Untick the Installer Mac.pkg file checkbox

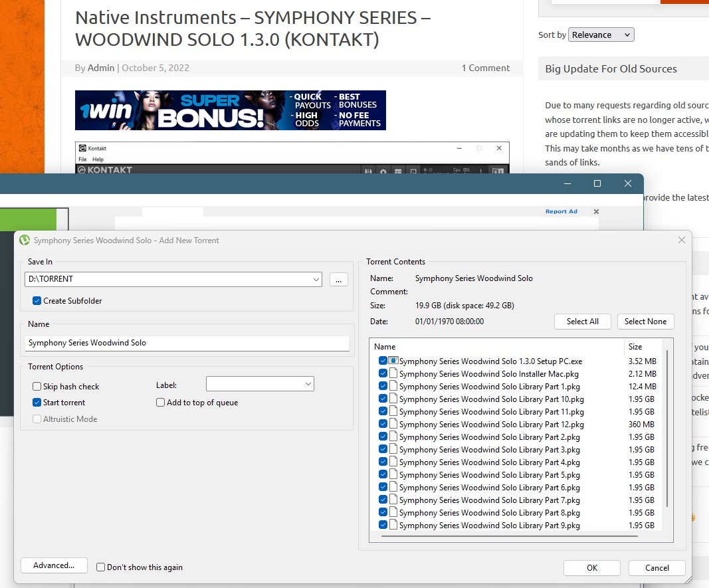pyautogui.click(x=383, y=373)
